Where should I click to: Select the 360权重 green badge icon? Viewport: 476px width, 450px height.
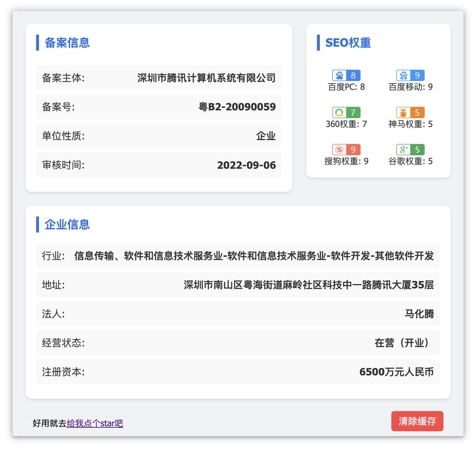(x=346, y=112)
